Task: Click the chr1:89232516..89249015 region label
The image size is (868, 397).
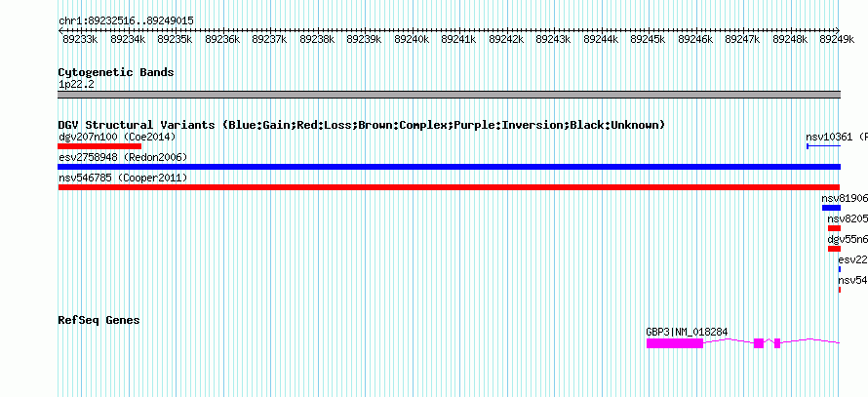Action: click(126, 21)
